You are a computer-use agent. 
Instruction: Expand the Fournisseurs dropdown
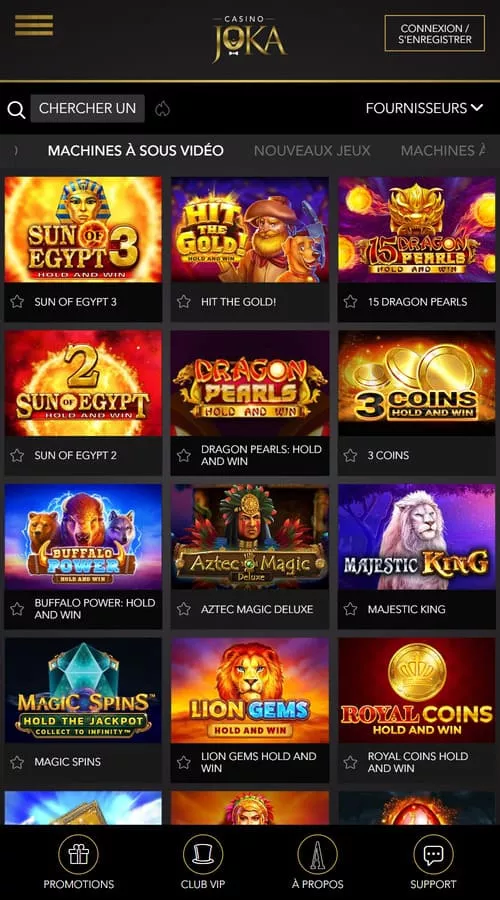click(424, 108)
